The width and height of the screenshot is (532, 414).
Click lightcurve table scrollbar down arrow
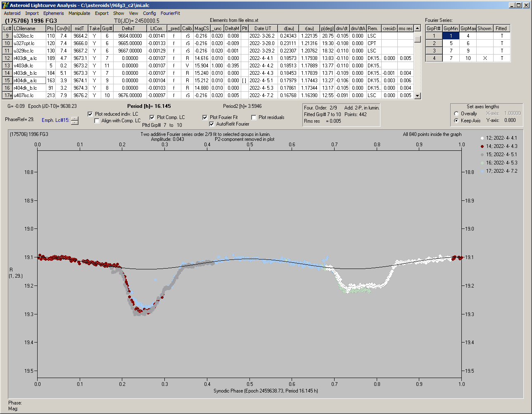tap(418, 96)
